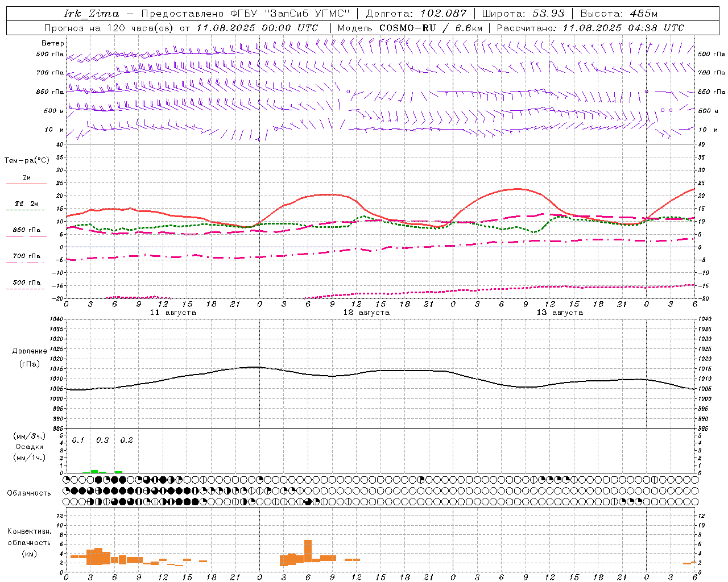Image resolution: width=728 pixels, height=582 pixels.
Task: Click the Td 2м legend entry
Action: point(26,203)
